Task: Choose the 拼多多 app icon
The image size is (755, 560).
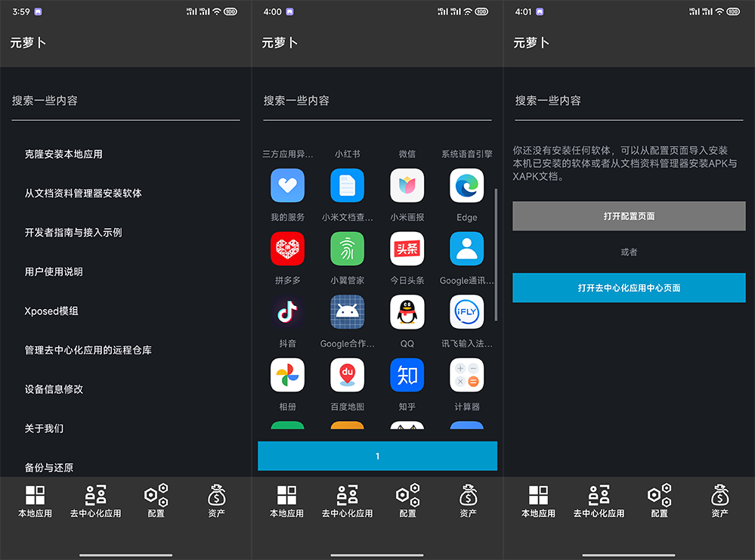Action: tap(287, 249)
